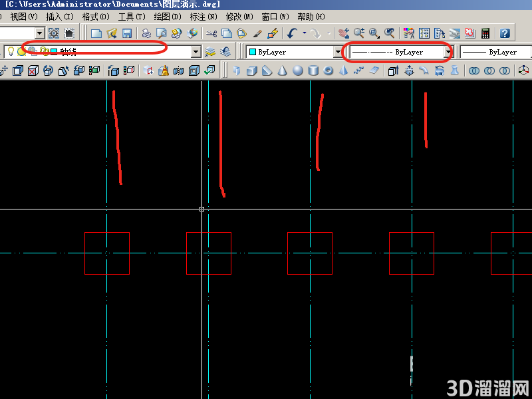The image size is (532, 399).
Task: Expand the linetype ByLayer dropdown
Action: (448, 52)
